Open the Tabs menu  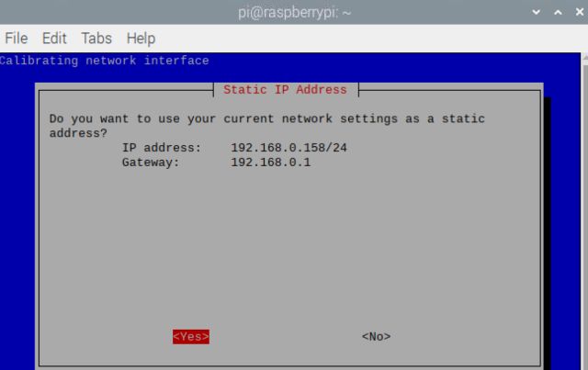click(96, 39)
